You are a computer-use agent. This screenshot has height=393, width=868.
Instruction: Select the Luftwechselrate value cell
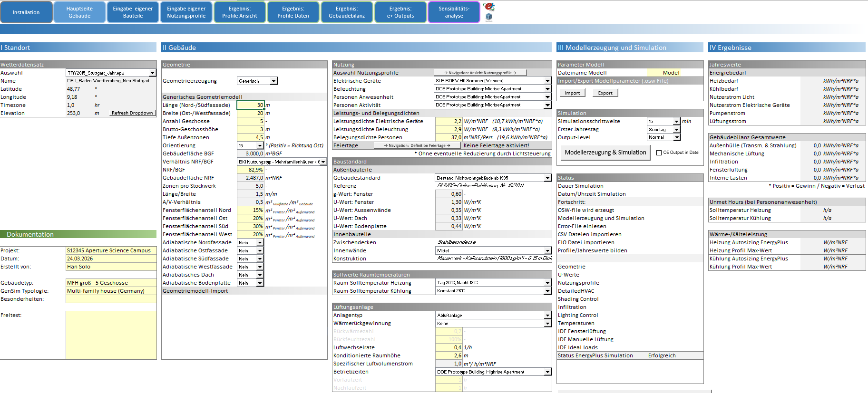pos(449,347)
